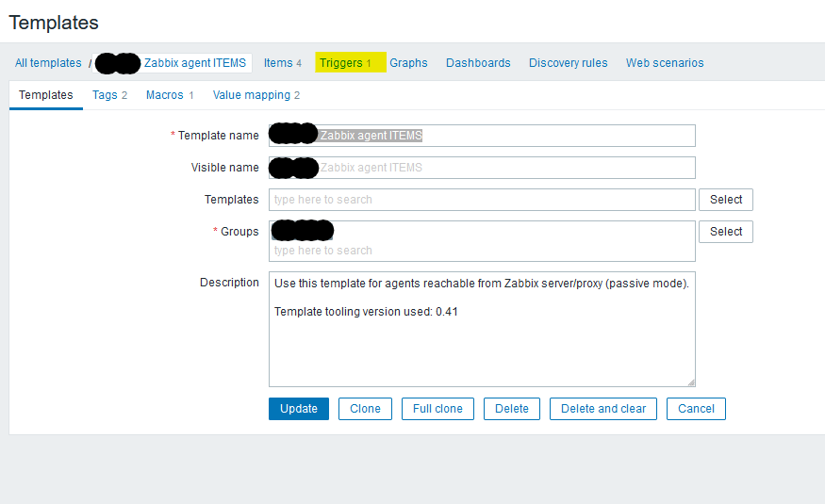This screenshot has width=825, height=504.
Task: Click the Delete button
Action: tap(512, 409)
